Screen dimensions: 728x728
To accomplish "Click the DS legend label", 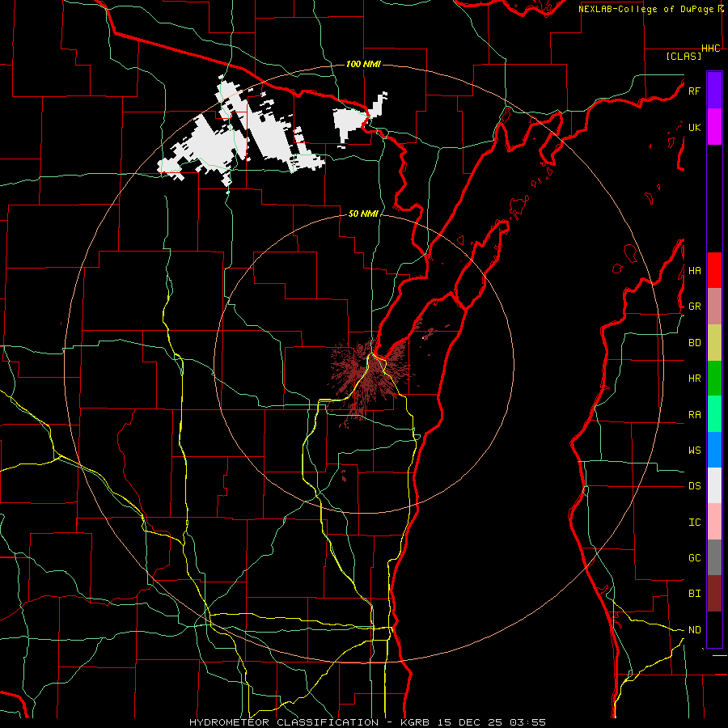I will [694, 485].
